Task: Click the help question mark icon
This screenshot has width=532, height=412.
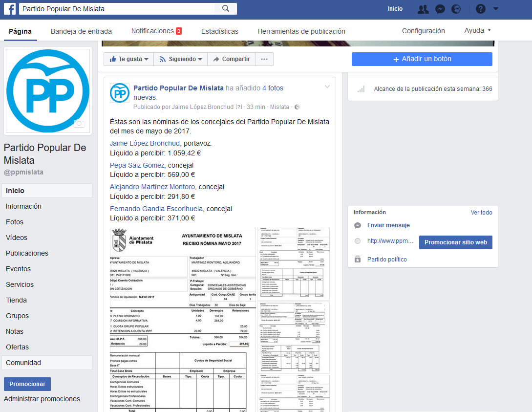Action: (481, 9)
